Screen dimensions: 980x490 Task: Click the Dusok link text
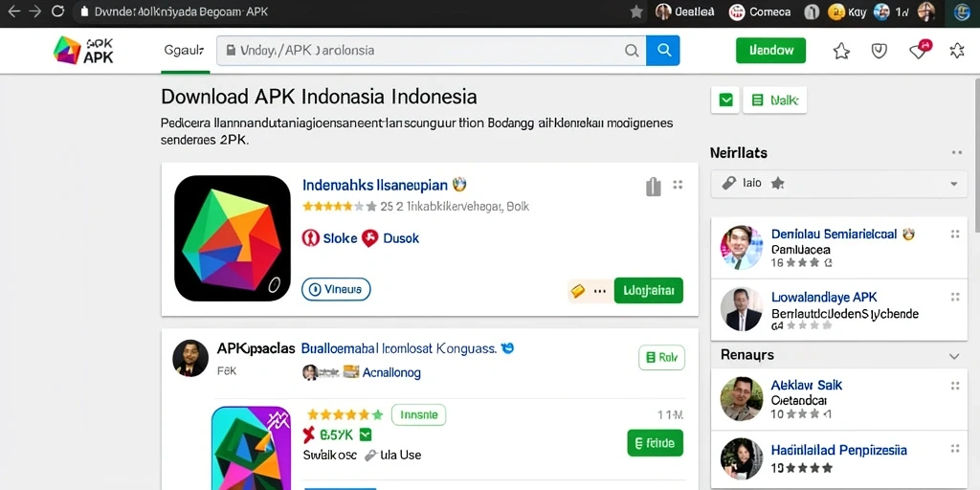401,238
